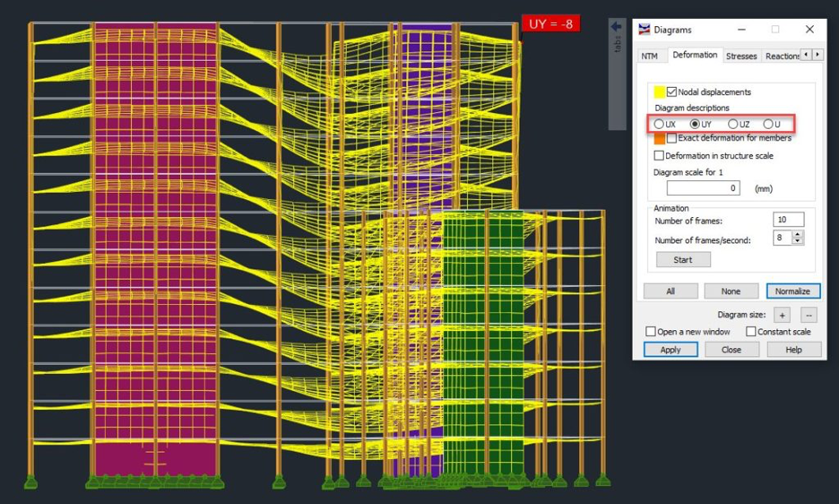
Task: Click the Diagrams dialog title icon
Action: [x=645, y=29]
